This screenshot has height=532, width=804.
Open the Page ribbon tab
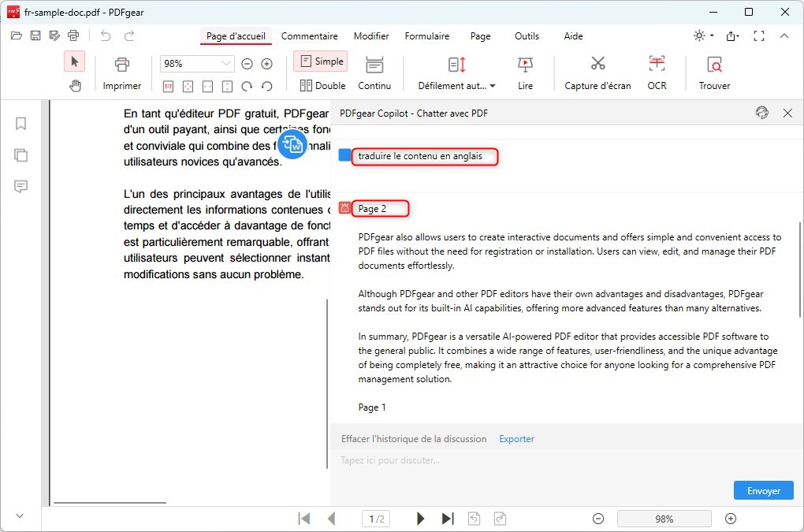pyautogui.click(x=481, y=36)
